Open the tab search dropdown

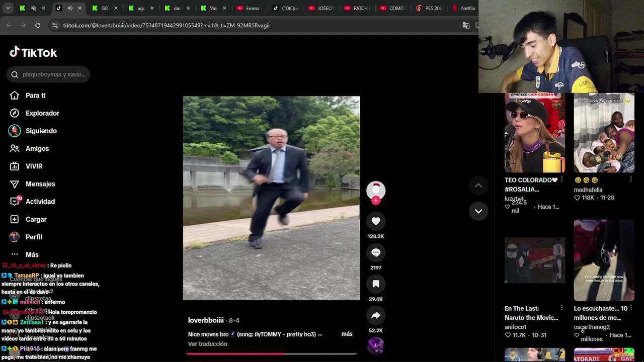(x=7, y=8)
